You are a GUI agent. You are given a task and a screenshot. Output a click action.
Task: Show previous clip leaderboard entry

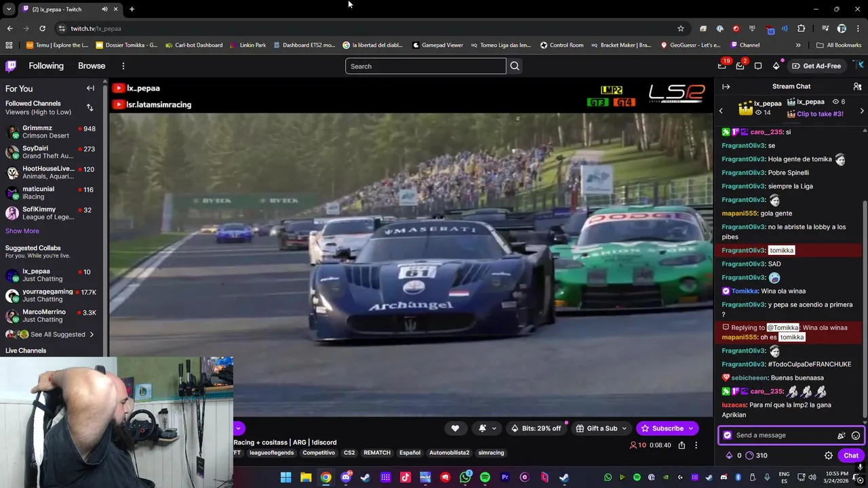[x=721, y=110]
